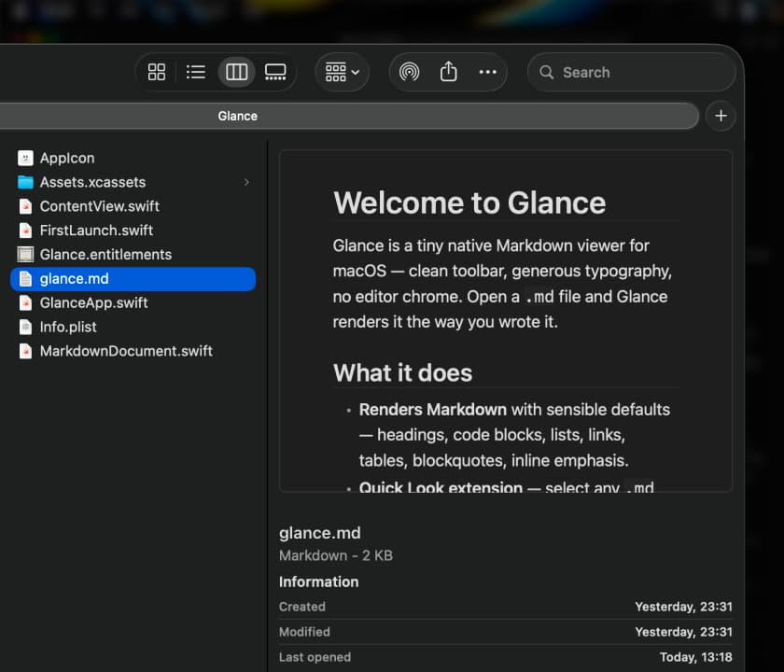Click 'Renders Markdown' bold text in preview
Image resolution: width=784 pixels, height=672 pixels.
tap(433, 410)
